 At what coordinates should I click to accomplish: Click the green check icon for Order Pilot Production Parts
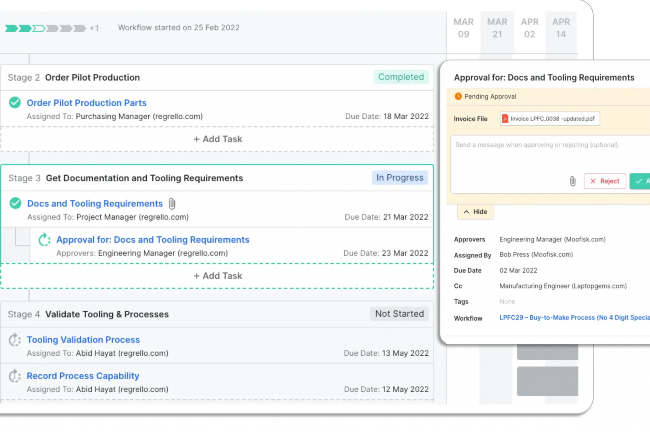point(15,102)
